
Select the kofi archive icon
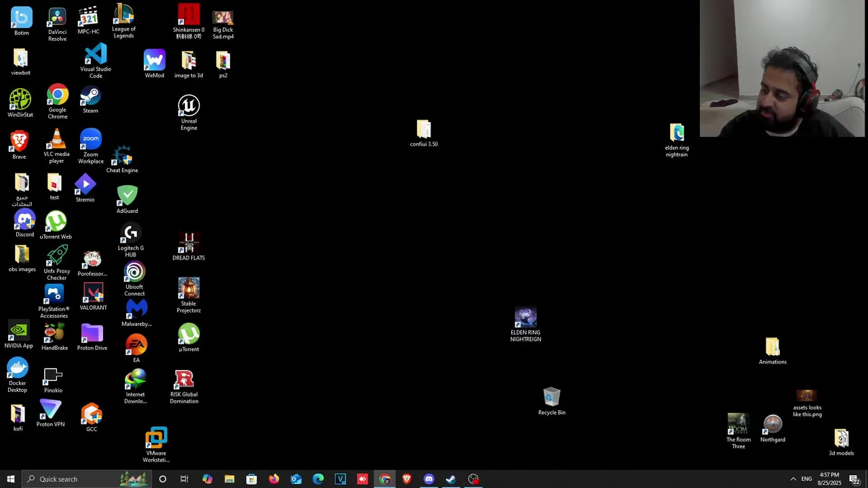(18, 418)
